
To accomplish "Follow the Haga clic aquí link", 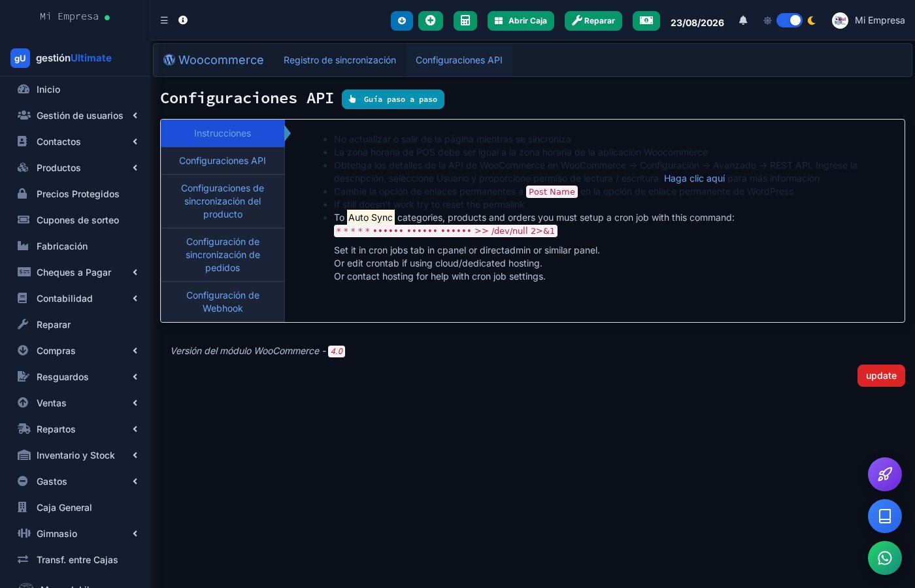I will point(694,178).
